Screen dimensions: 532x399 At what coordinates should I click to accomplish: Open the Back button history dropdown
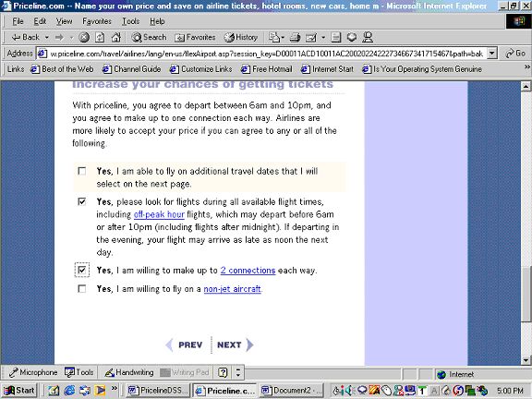[x=47, y=37]
